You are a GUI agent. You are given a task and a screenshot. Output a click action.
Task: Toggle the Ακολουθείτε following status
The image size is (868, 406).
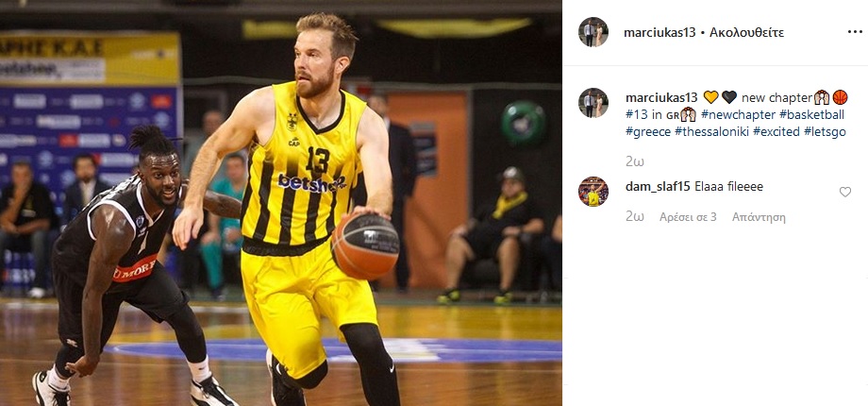[x=747, y=32]
